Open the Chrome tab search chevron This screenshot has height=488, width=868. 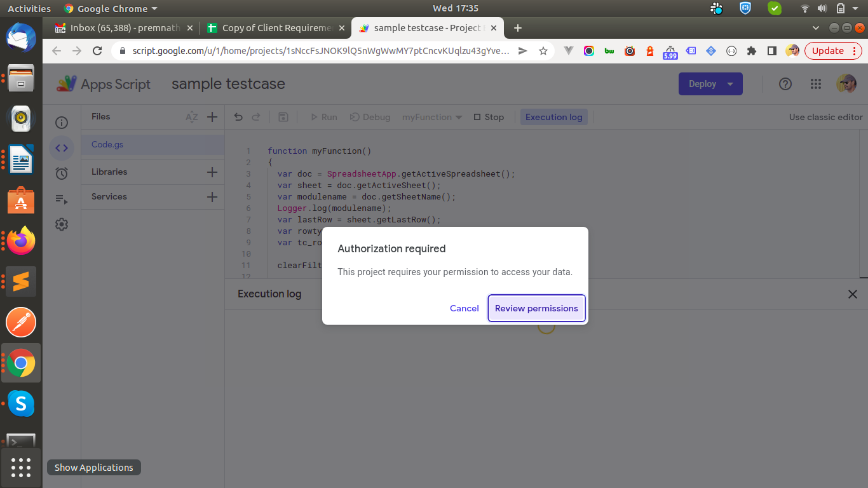(x=817, y=28)
